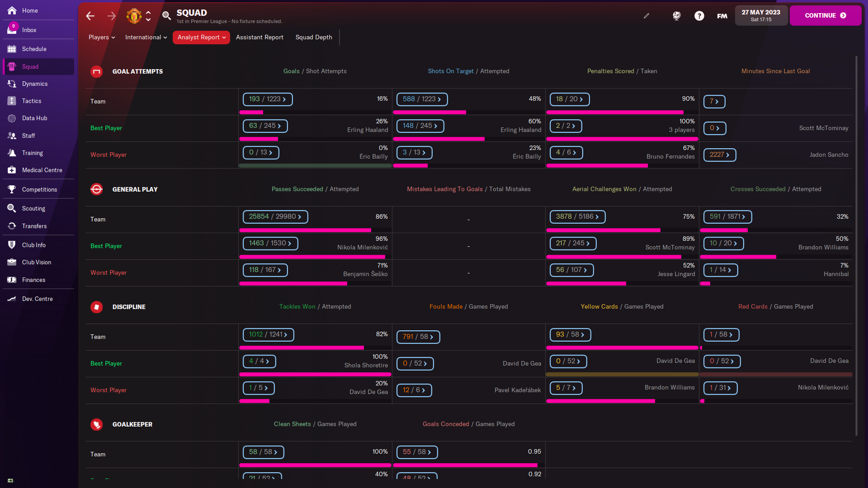Open the Scouting section
Screen dimensions: 868x488
[33, 208]
